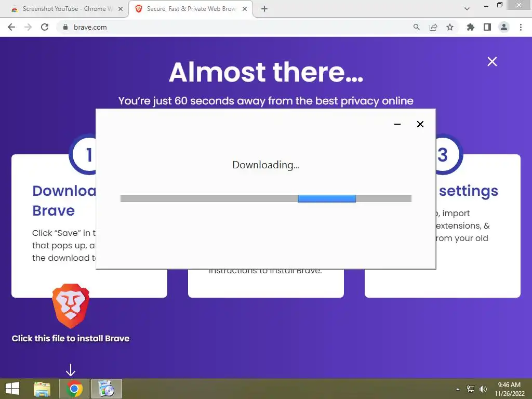
Task: Open Chrome extensions puzzle icon
Action: 471,27
